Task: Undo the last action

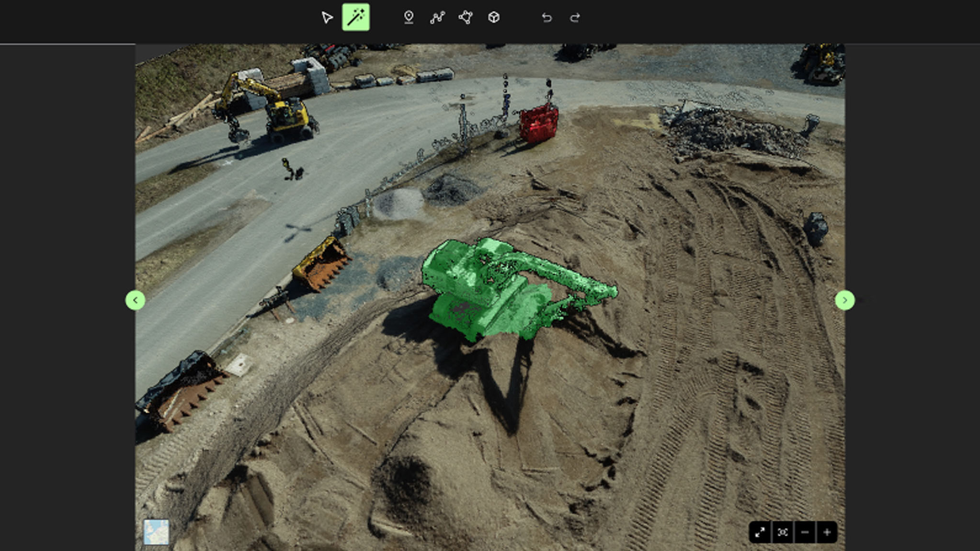Action: tap(547, 18)
